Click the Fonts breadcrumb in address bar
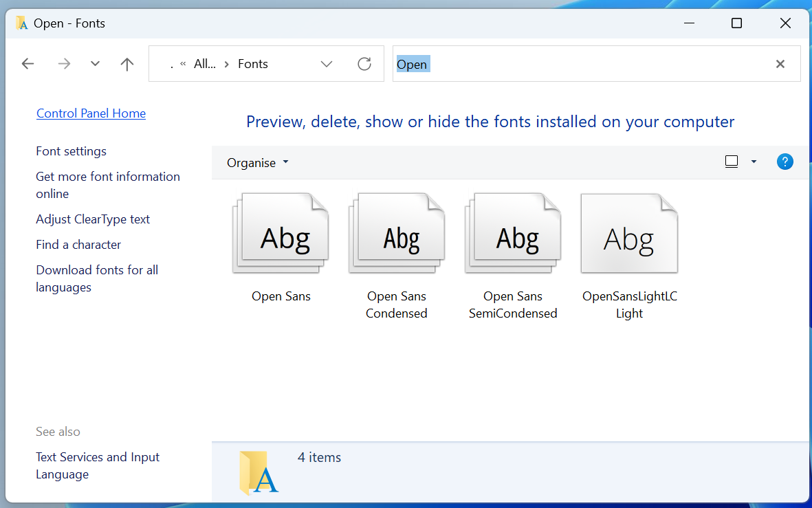 [252, 64]
